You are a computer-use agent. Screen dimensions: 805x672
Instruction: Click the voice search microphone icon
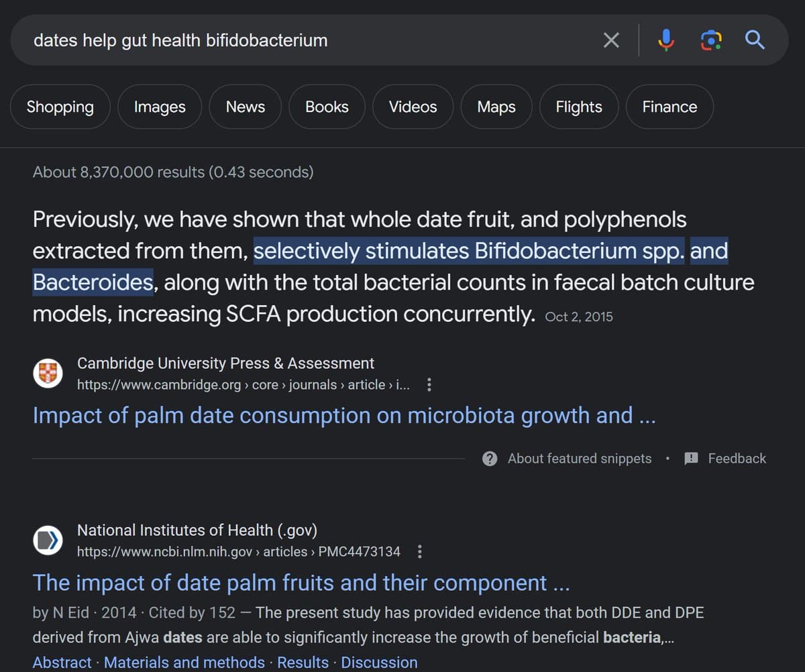pyautogui.click(x=665, y=40)
